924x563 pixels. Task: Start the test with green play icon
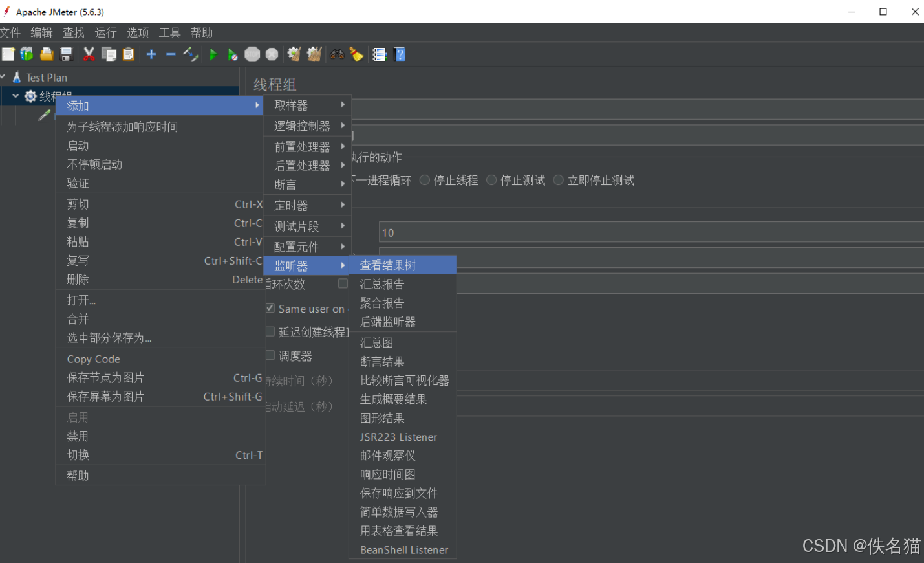coord(213,54)
